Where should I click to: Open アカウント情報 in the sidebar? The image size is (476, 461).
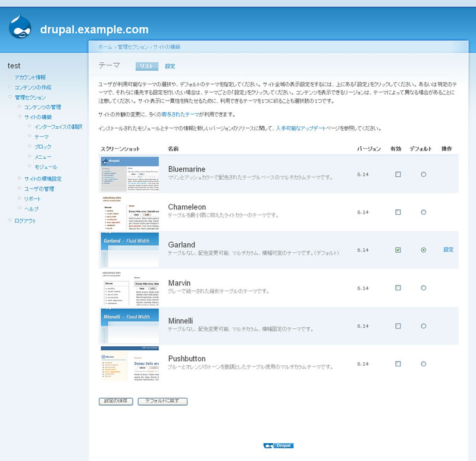[30, 77]
